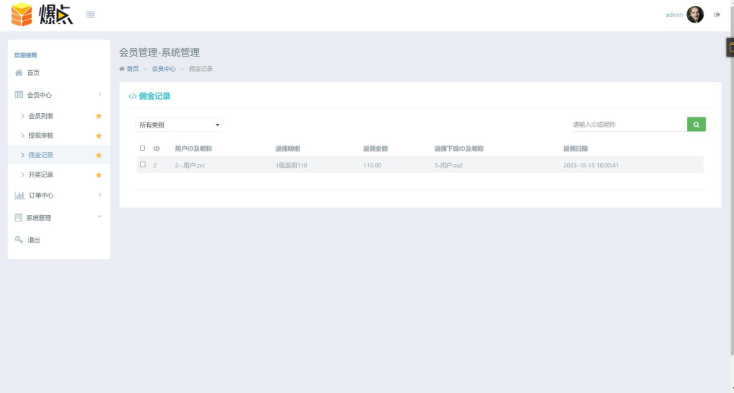Focus the ID or nickname search field
This screenshot has width=734, height=393.
click(629, 124)
